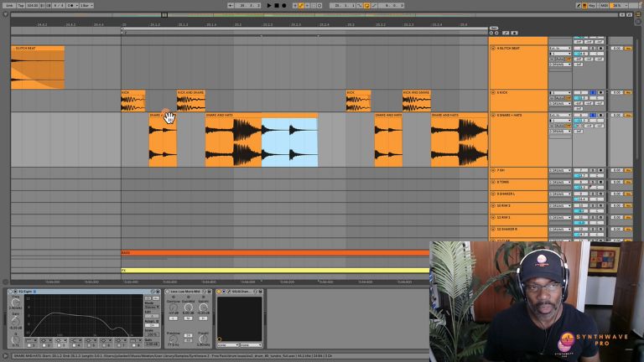The image size is (644, 362).
Task: Toggle the 4 GLITCH BEAT track activator
Action: click(x=581, y=49)
